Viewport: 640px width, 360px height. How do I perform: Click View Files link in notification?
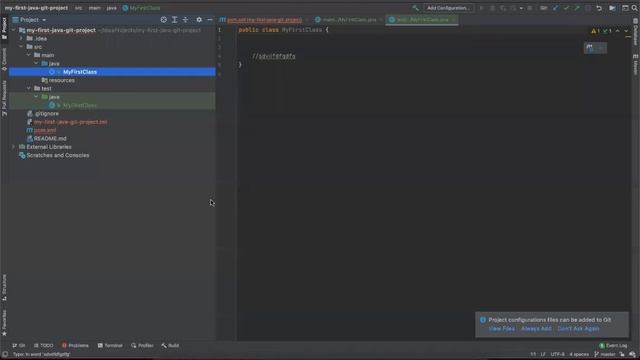(501, 329)
